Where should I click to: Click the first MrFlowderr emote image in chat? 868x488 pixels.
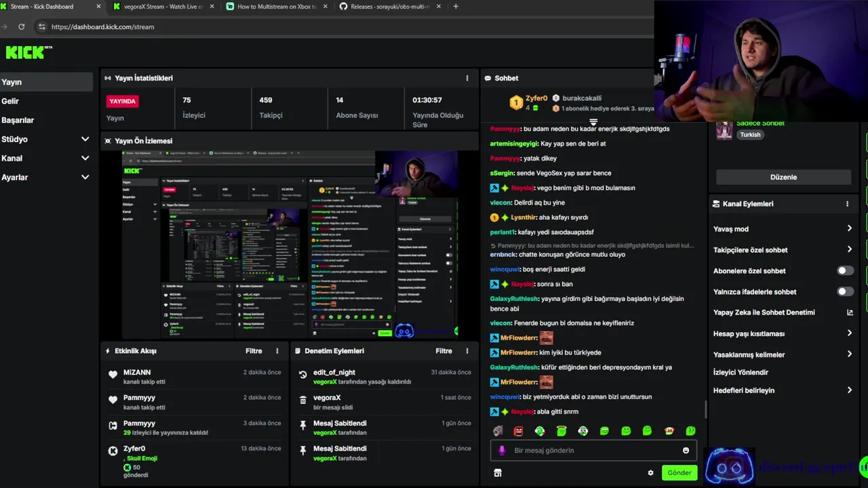546,338
